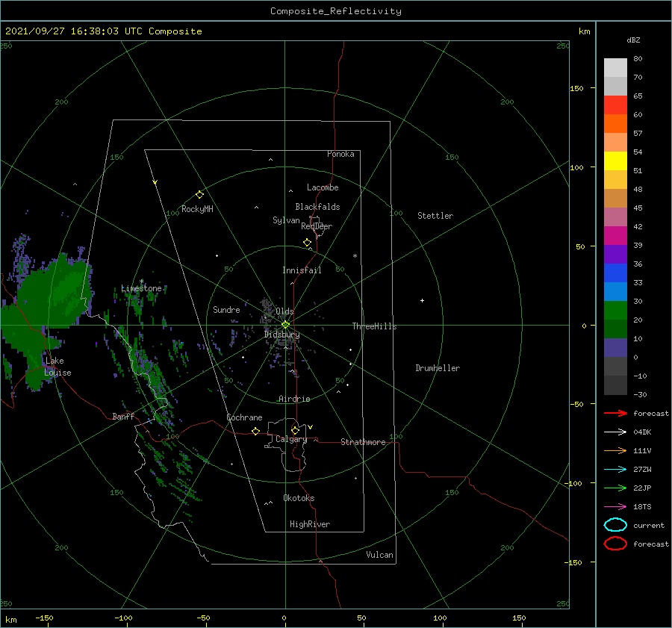This screenshot has width=672, height=628.
Task: Select the 42 dBZ magenta color swatch
Action: (x=615, y=235)
